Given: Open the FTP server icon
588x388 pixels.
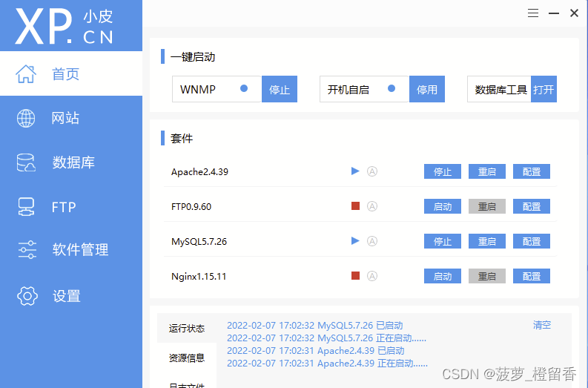Looking at the screenshot, I should pos(26,207).
